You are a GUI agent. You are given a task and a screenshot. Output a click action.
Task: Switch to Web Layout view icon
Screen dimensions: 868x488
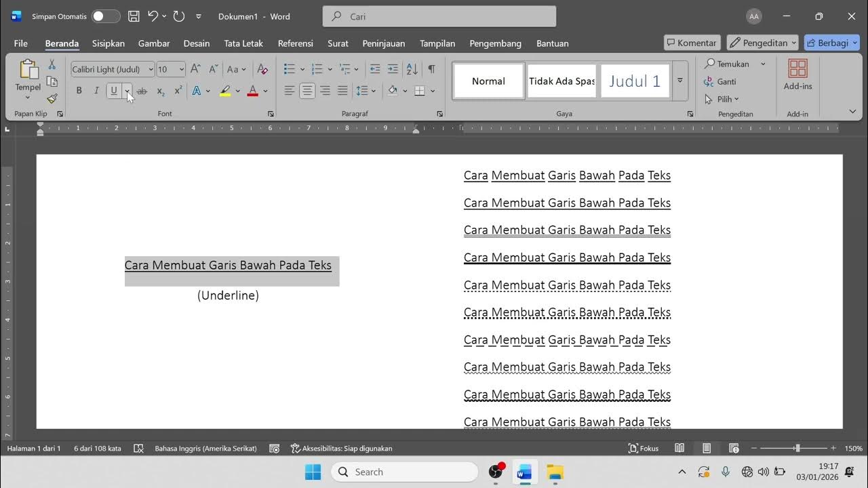point(734,449)
